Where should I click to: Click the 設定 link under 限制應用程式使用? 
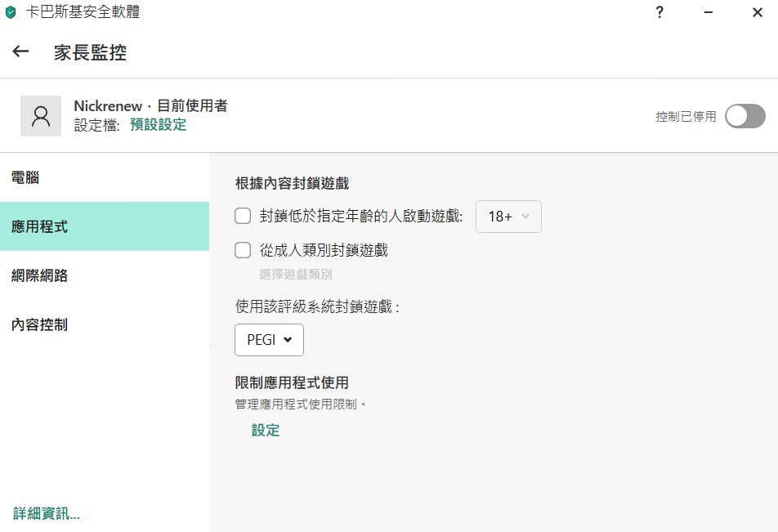click(x=266, y=431)
